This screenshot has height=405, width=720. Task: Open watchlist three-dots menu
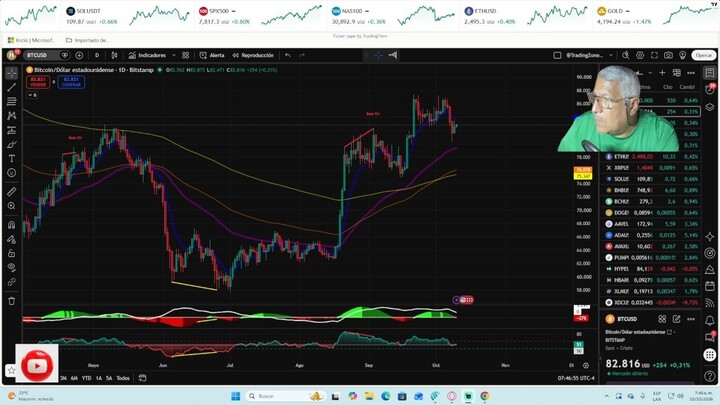click(x=691, y=73)
